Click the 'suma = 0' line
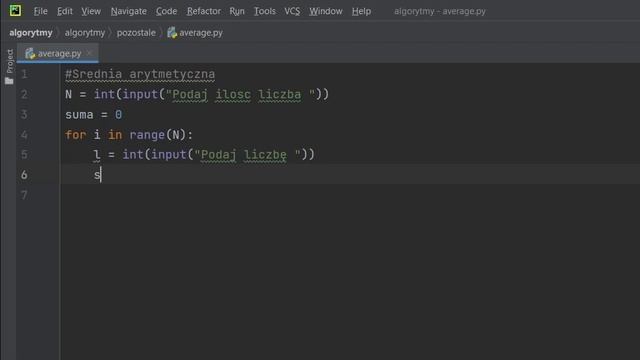The width and height of the screenshot is (640, 360). coord(93,115)
